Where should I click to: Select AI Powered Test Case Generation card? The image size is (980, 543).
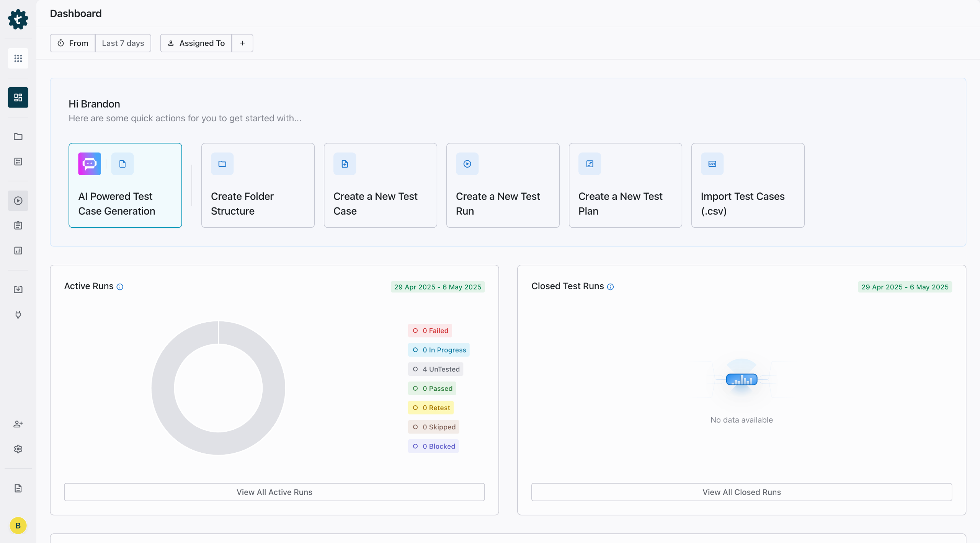click(x=125, y=186)
